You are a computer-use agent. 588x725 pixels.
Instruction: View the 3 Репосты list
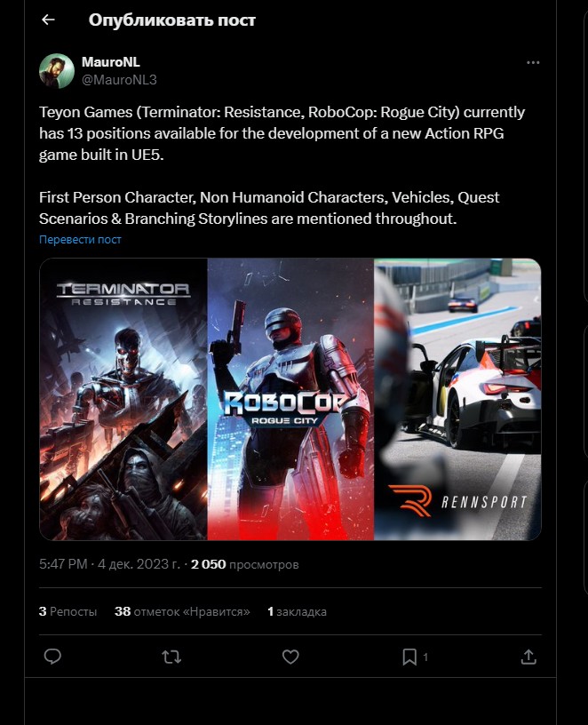point(68,611)
